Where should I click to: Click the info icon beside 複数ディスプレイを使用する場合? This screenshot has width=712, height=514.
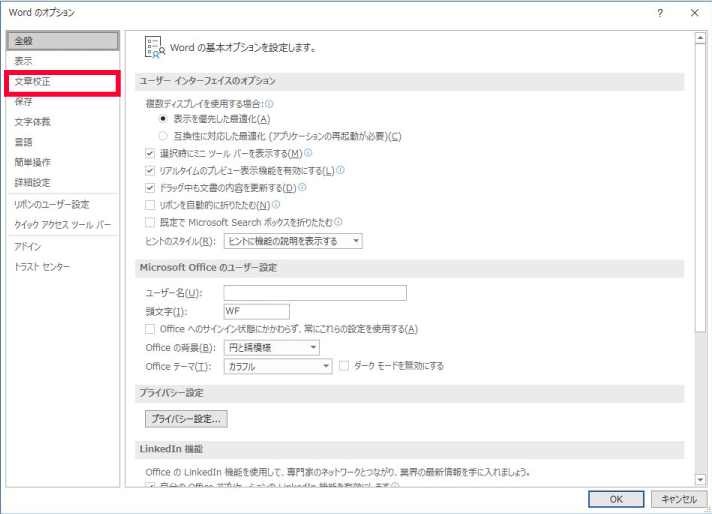[269, 103]
